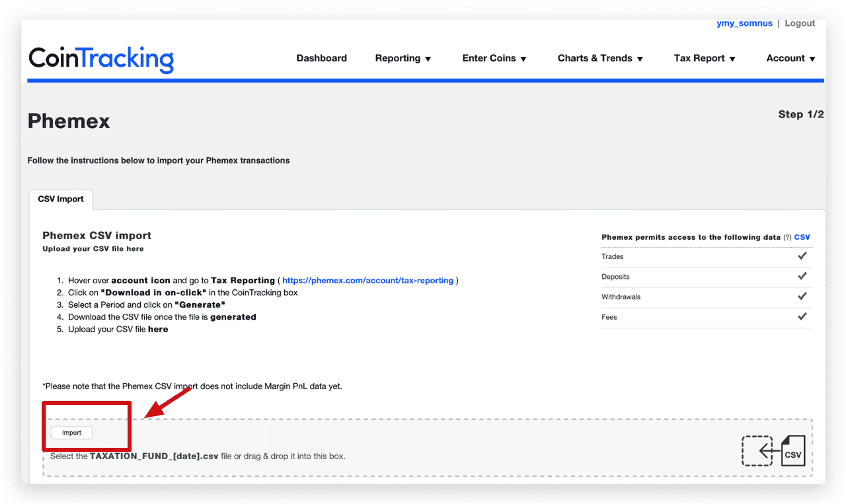The height and width of the screenshot is (504, 846).
Task: Click the Phemex page heading
Action: [69, 122]
